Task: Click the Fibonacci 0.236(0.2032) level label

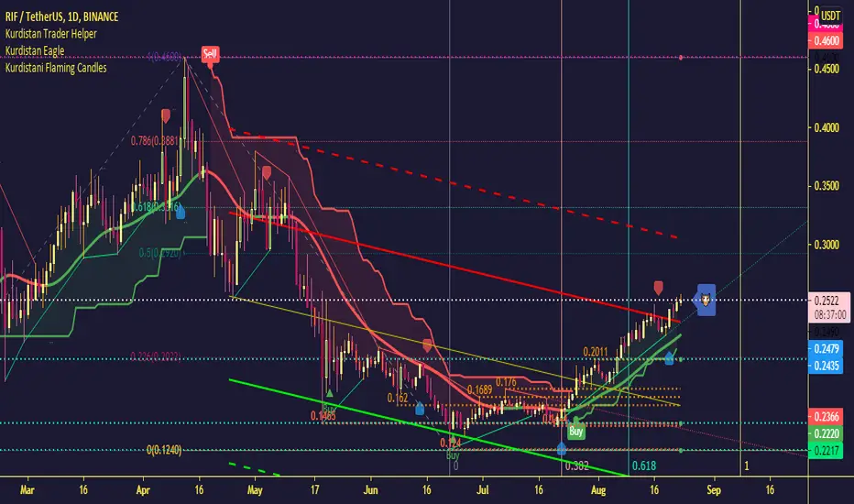Action: coord(156,356)
